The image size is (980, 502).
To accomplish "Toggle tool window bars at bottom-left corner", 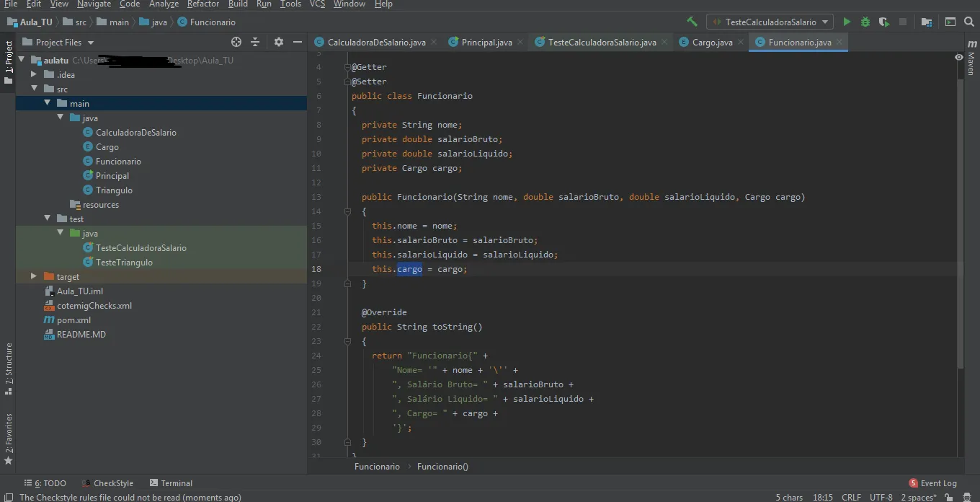I will [x=9, y=497].
